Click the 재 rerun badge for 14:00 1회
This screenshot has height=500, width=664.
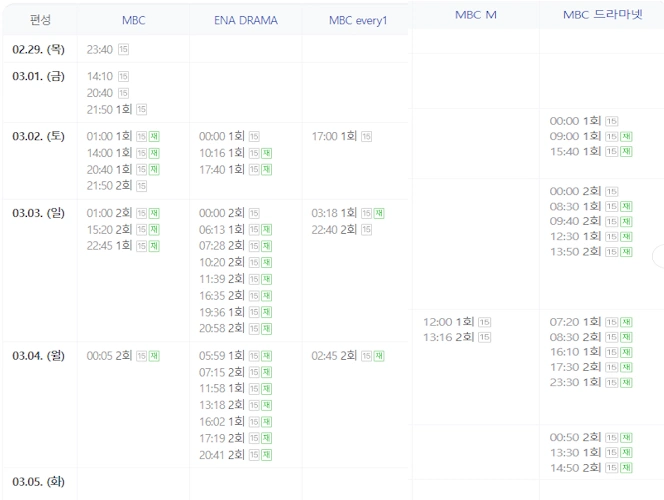(154, 153)
